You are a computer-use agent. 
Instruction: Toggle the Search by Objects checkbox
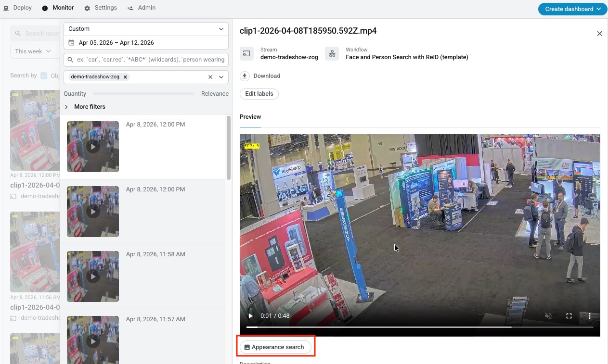(x=44, y=75)
